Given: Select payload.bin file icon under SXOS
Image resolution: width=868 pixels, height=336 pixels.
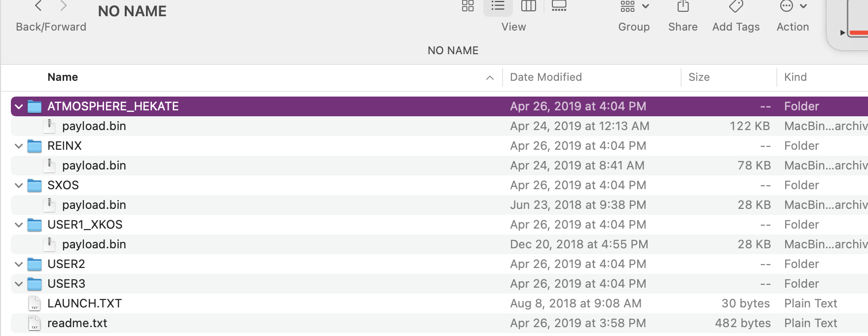Looking at the screenshot, I should [49, 205].
